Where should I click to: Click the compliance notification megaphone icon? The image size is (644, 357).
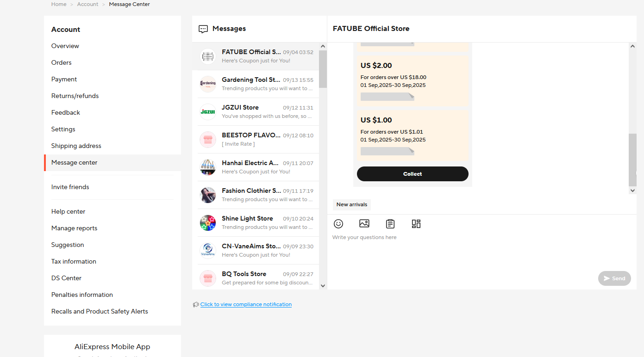[x=196, y=304]
